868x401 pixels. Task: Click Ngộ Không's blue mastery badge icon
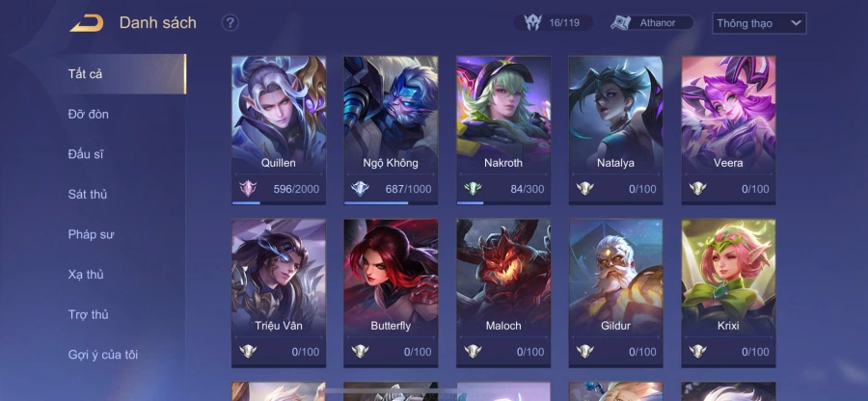(360, 189)
